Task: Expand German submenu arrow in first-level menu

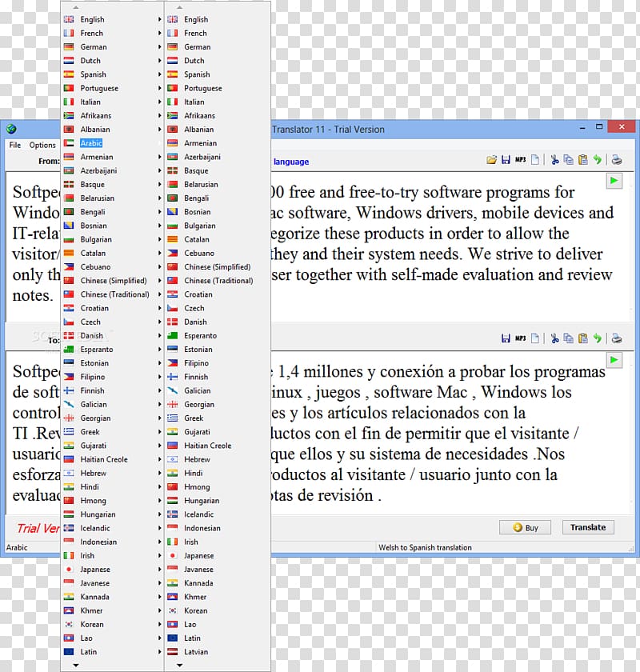Action: (159, 46)
